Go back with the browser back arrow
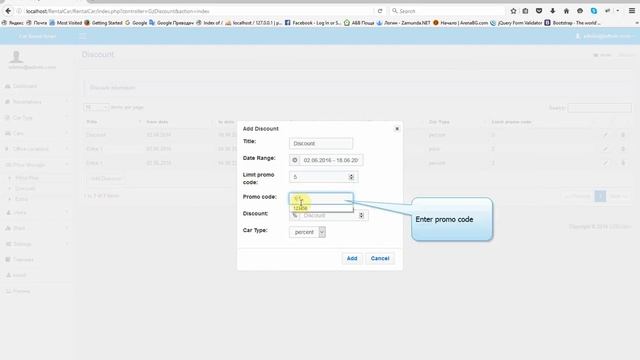Screen dimensions: 640x360 point(8,11)
